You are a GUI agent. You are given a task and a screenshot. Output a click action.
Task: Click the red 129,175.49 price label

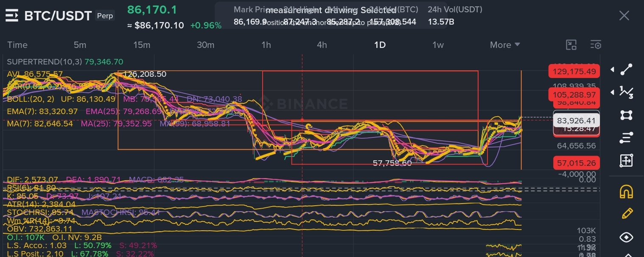tap(574, 71)
